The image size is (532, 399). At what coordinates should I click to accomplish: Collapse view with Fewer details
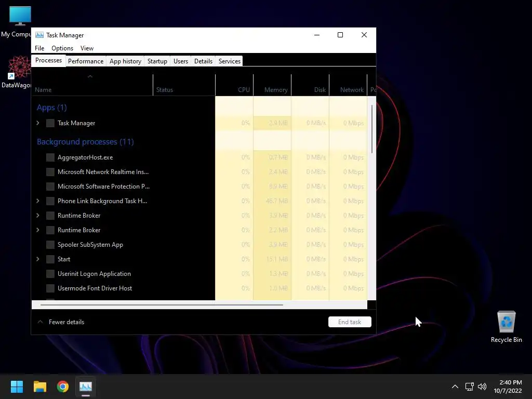(x=61, y=322)
